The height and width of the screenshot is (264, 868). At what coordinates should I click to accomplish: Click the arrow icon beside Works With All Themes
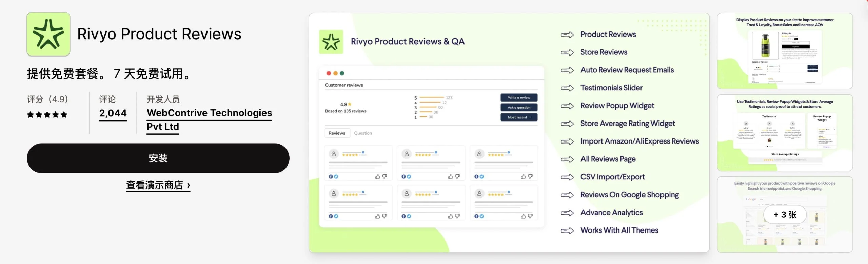pyautogui.click(x=567, y=231)
